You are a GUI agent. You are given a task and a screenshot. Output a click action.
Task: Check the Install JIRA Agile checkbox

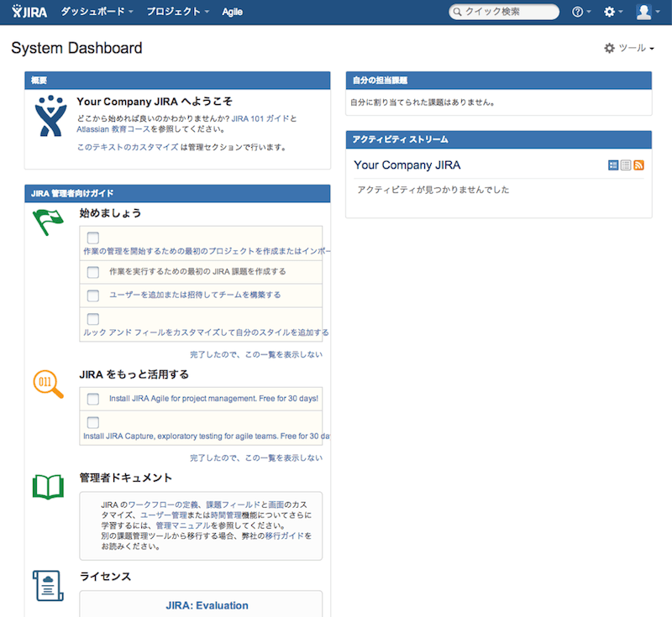93,399
